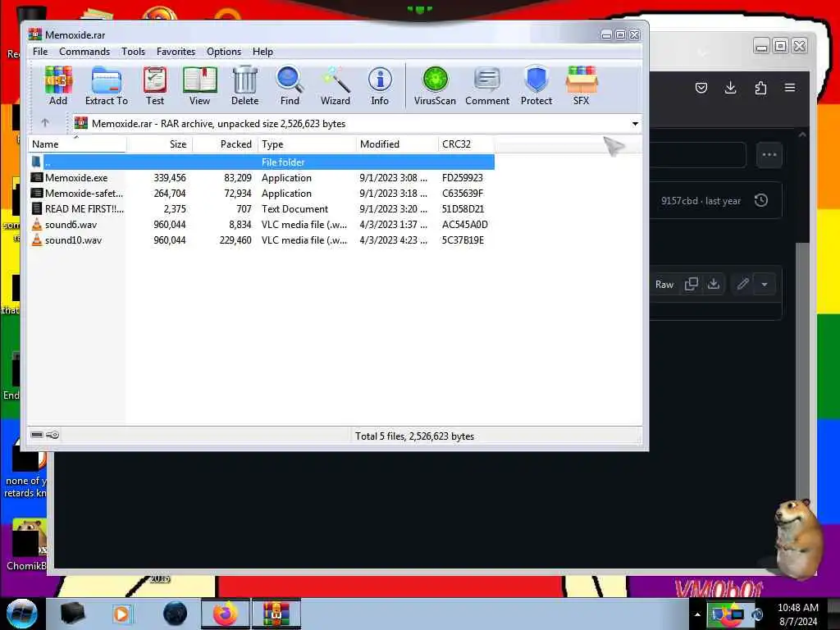Click the media player taskbar icon
Screen dimensions: 840x630
pyautogui.click(x=122, y=614)
